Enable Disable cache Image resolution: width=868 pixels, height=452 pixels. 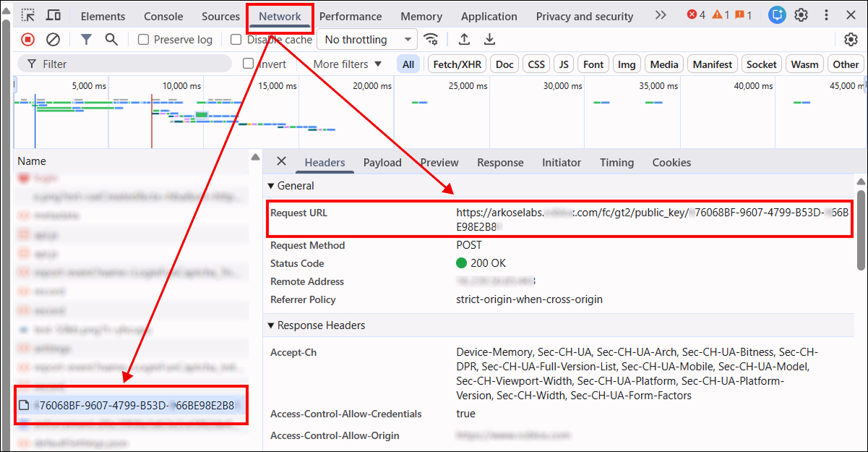[236, 39]
